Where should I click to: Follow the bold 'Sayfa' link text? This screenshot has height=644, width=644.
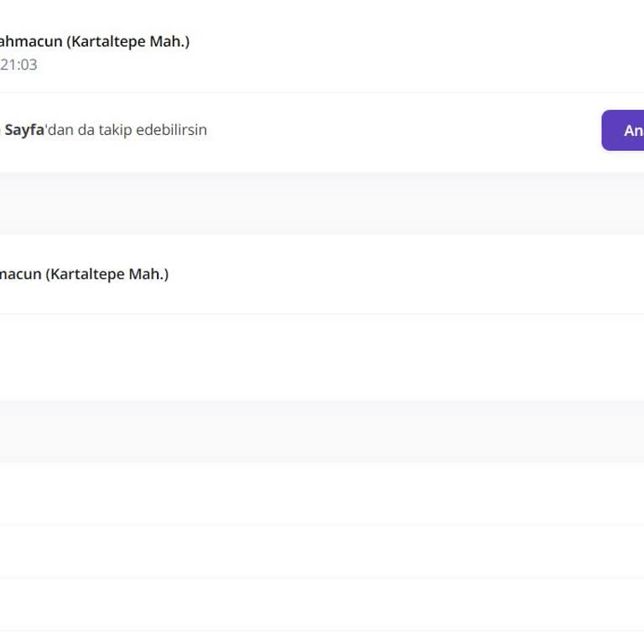(x=23, y=130)
